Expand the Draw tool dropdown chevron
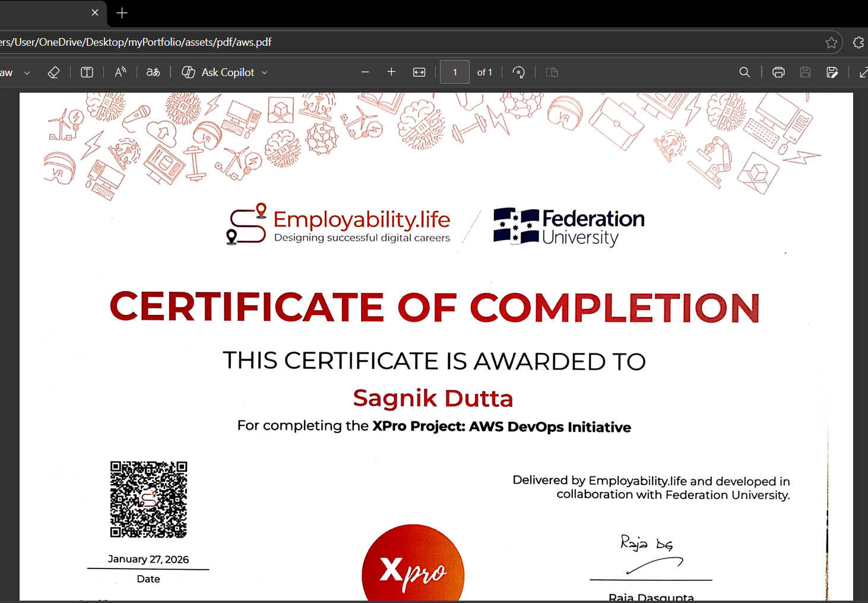Image resolution: width=868 pixels, height=603 pixels. point(27,73)
